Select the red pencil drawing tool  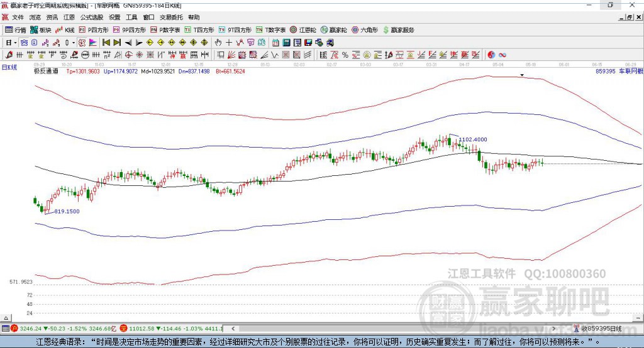click(x=9, y=55)
